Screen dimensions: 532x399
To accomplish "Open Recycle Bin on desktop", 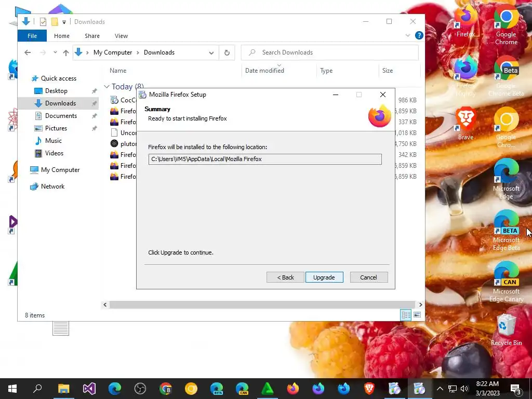I will (x=506, y=330).
